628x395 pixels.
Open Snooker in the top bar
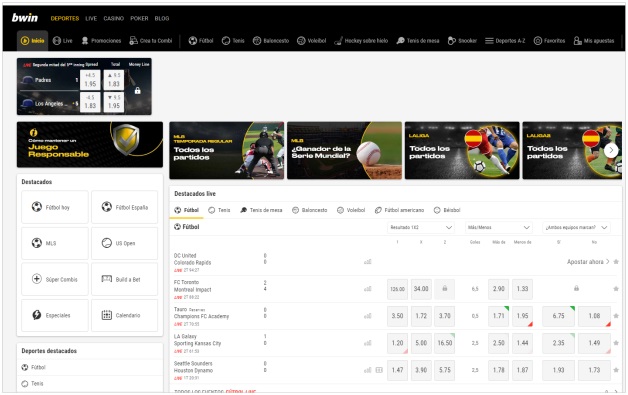coord(462,40)
